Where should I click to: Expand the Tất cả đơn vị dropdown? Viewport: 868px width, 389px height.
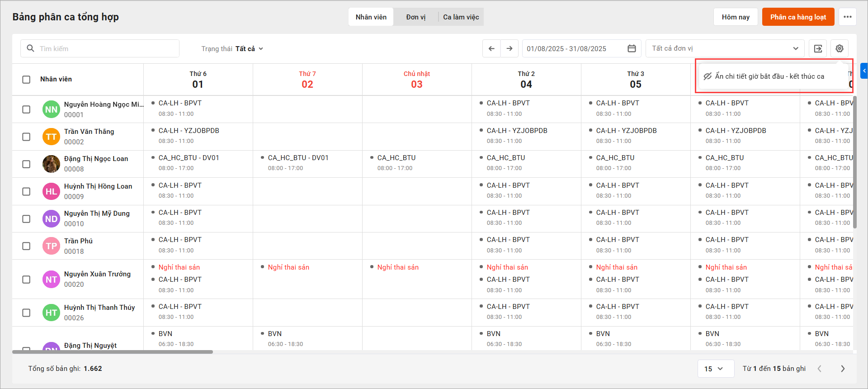point(725,48)
